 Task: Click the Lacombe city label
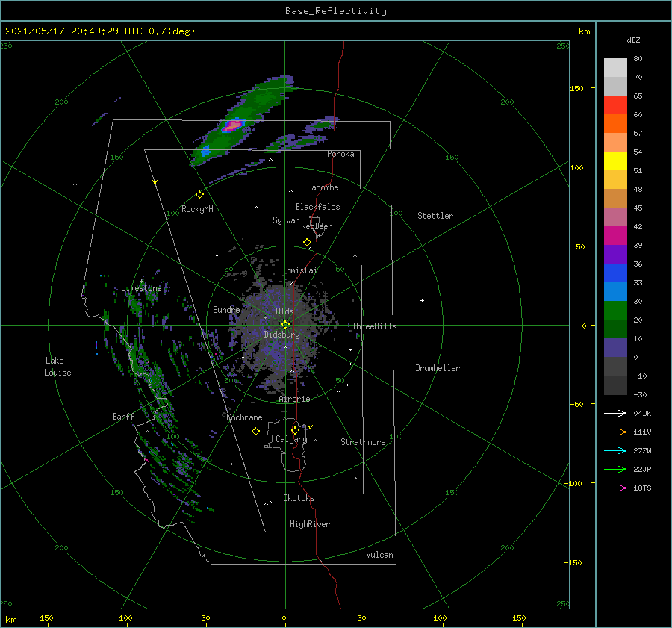(x=323, y=187)
